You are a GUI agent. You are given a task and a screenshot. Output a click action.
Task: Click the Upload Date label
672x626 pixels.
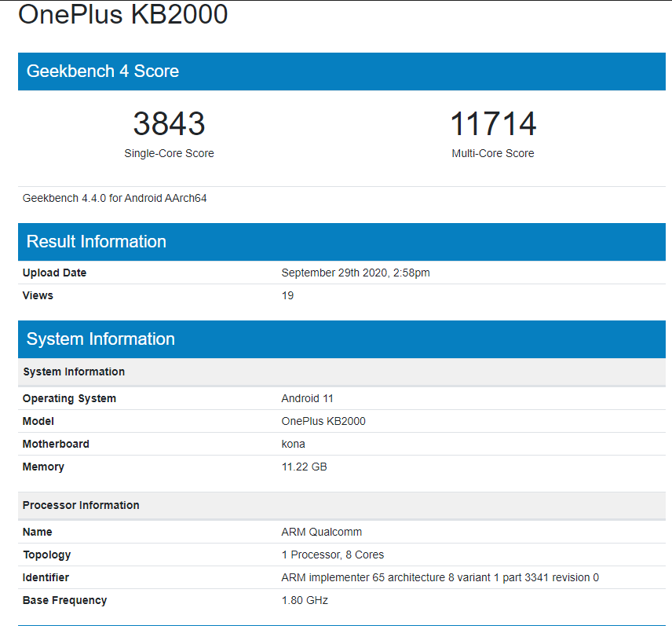point(54,273)
